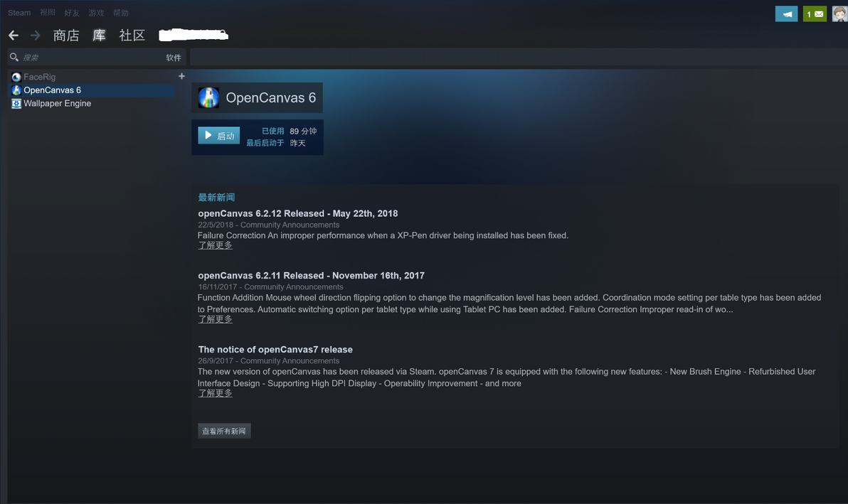This screenshot has height=504, width=848.
Task: Open the 好友 menu
Action: [x=71, y=12]
